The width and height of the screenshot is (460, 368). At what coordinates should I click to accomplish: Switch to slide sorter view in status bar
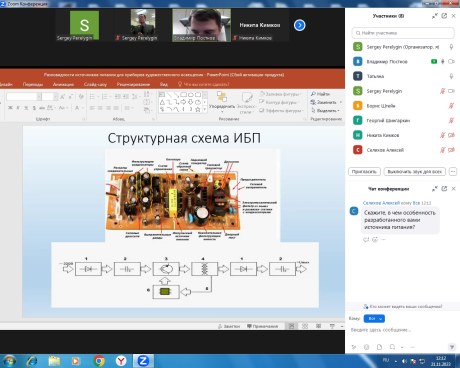[305, 326]
